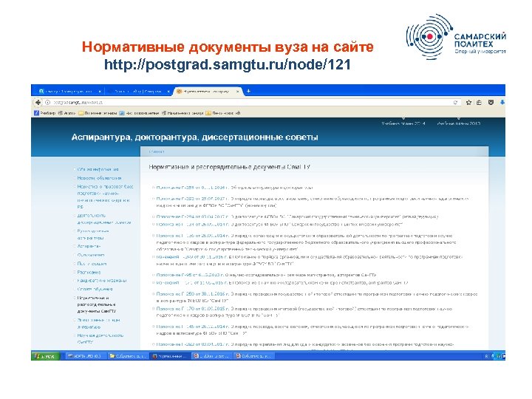Screen dimensions: 532x399
Task: Open the yellow folder bookmark third in bar
Action: point(98,113)
